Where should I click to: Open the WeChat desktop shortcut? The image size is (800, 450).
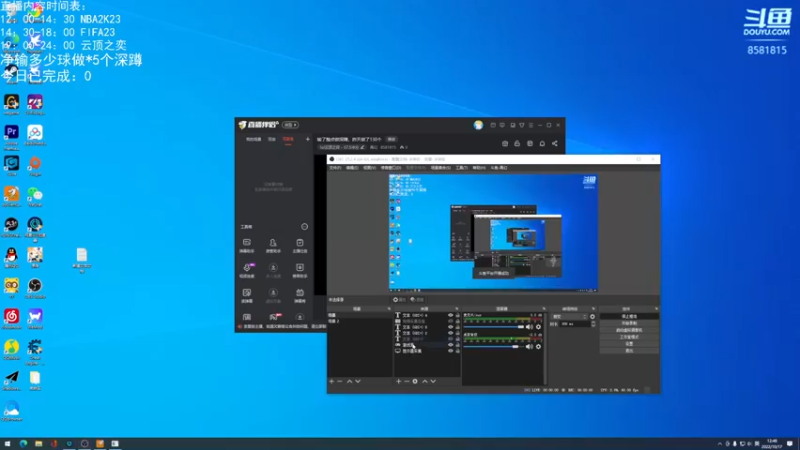pyautogui.click(x=35, y=194)
